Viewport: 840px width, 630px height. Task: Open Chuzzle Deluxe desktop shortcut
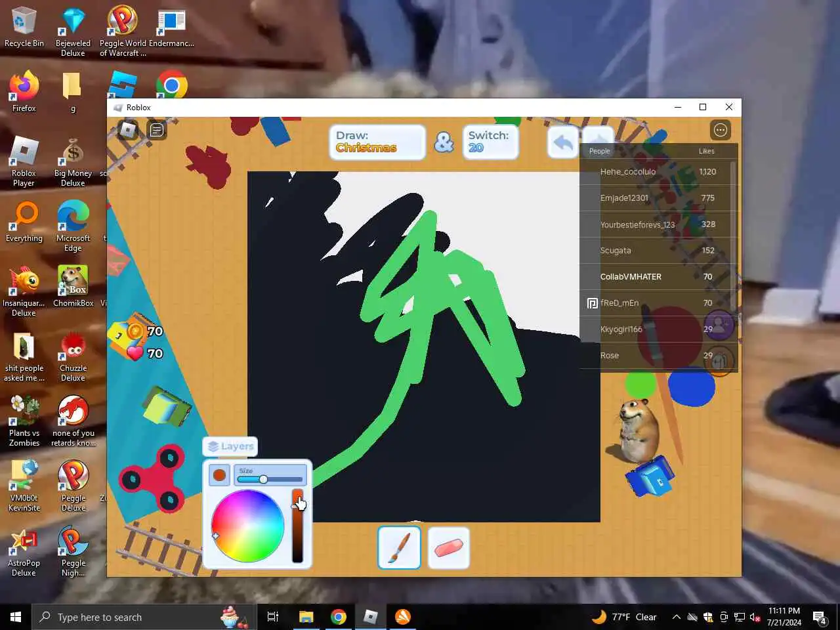(x=73, y=356)
